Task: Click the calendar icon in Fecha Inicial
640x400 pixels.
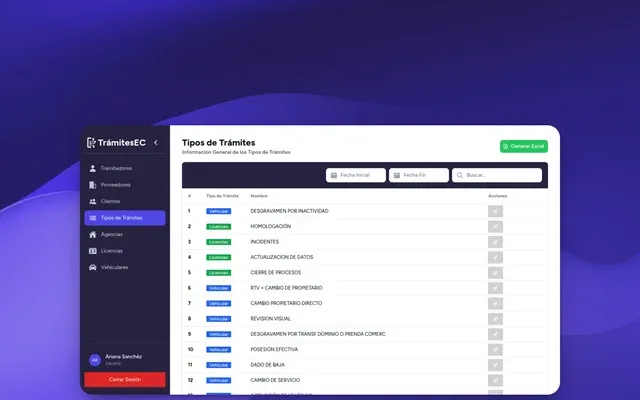Action: (333, 175)
